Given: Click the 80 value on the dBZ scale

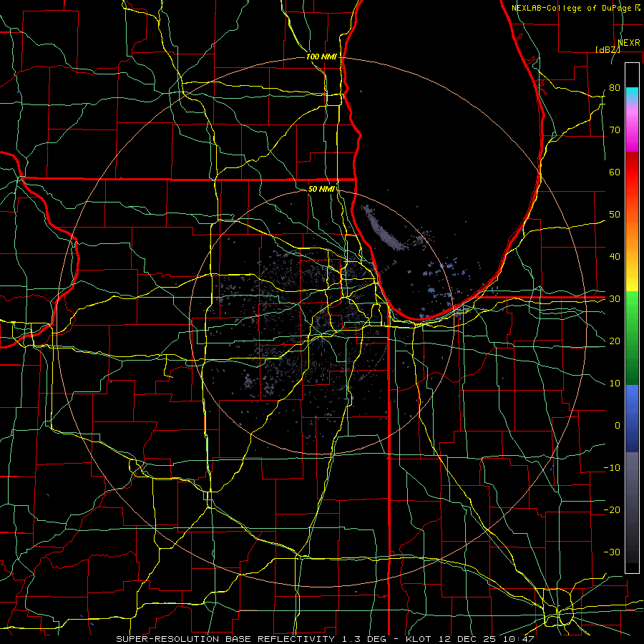Looking at the screenshot, I should click(615, 87).
